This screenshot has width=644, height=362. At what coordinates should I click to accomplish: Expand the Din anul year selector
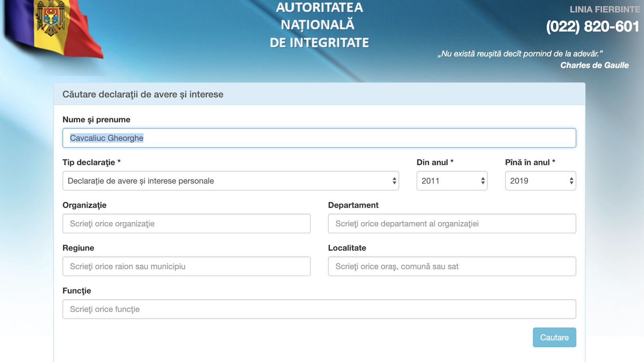(x=452, y=181)
